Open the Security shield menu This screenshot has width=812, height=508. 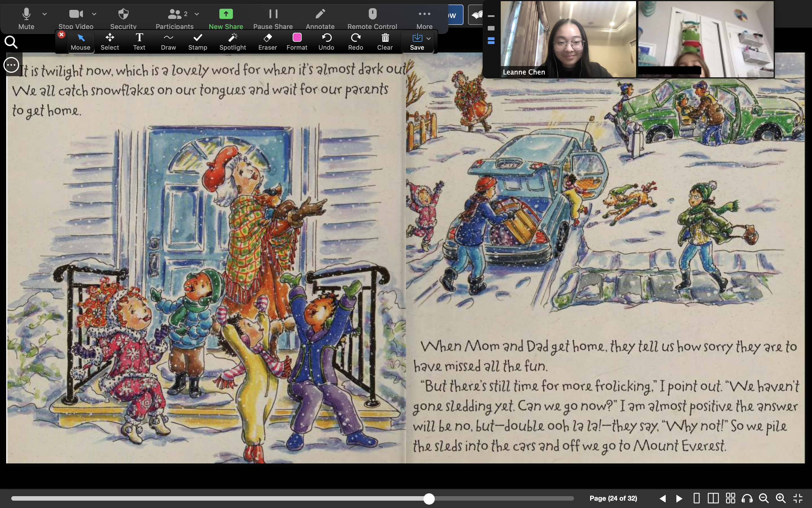pyautogui.click(x=123, y=18)
